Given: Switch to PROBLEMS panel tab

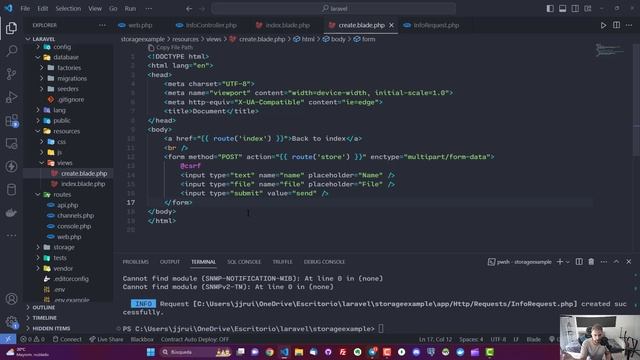Looking at the screenshot, I should (136, 262).
